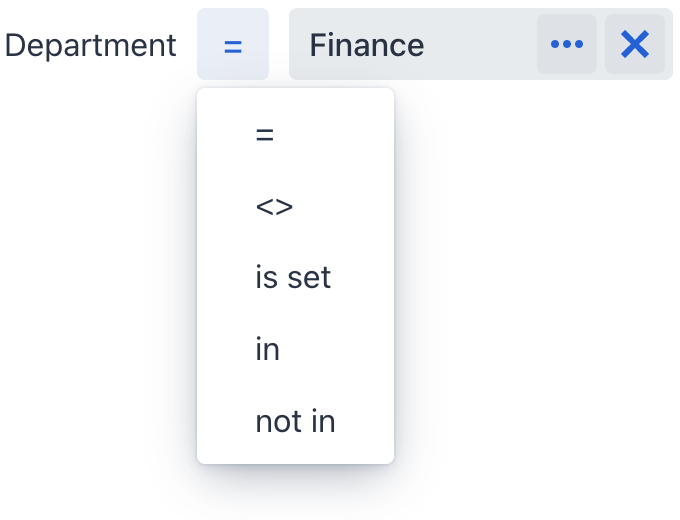680x520 pixels.
Task: Choose the '<>' not-equal operator
Action: click(x=274, y=206)
